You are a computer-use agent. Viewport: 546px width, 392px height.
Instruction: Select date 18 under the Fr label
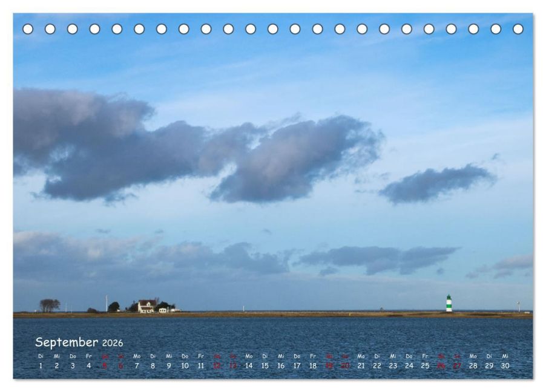pyautogui.click(x=313, y=365)
